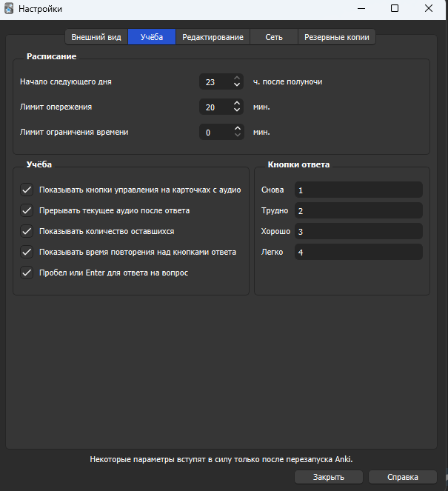Click the Легко label
Screen dimensions: 448x491
point(272,252)
